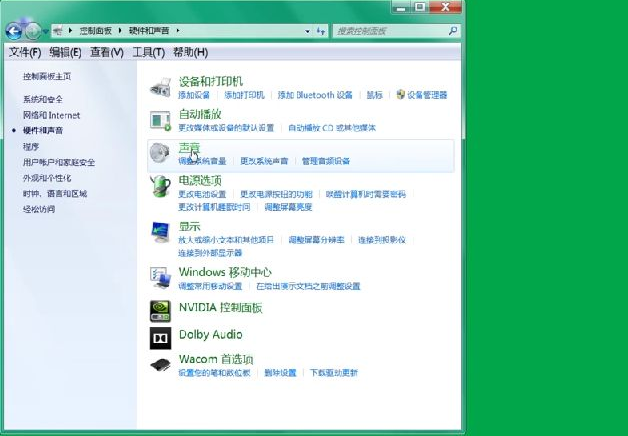
Task: Expand the breadcrumb arrow before 控制面板
Action: 70,30
